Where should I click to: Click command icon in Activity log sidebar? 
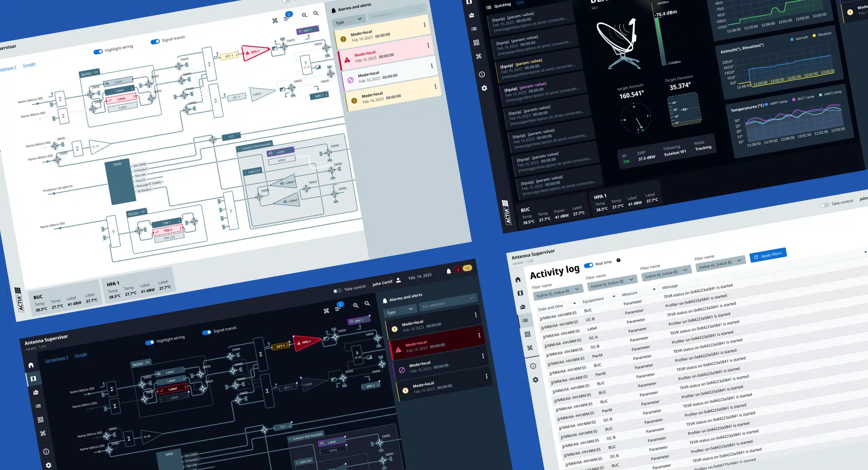point(530,348)
